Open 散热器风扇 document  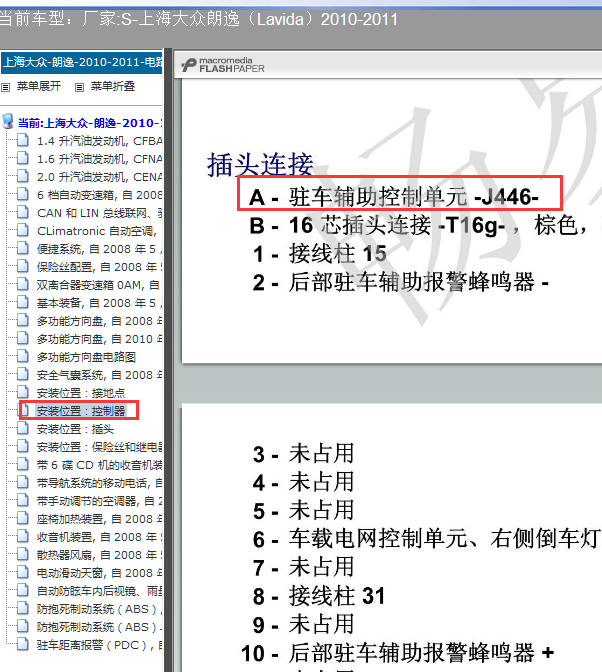coord(99,555)
